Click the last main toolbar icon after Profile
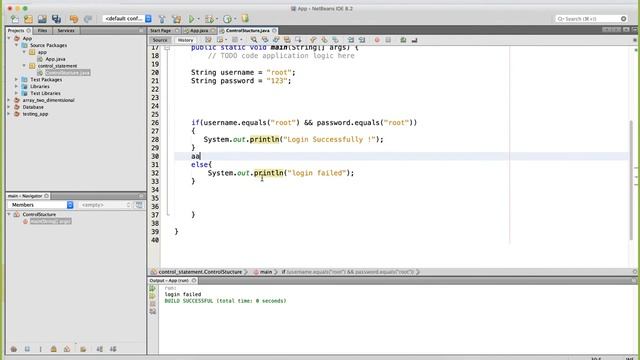Image resolution: width=640 pixels, height=360 pixels. (x=245, y=19)
